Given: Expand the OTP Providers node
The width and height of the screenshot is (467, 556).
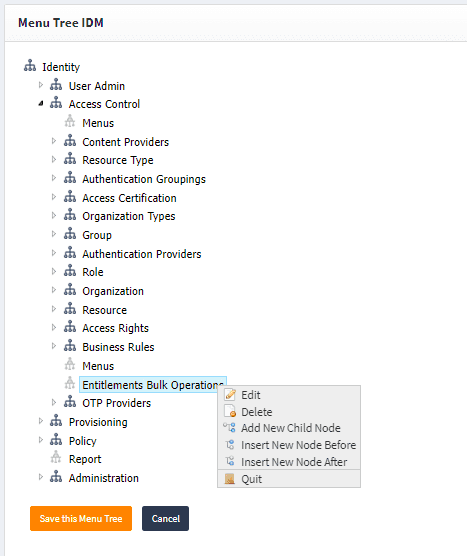Looking at the screenshot, I should pos(54,402).
